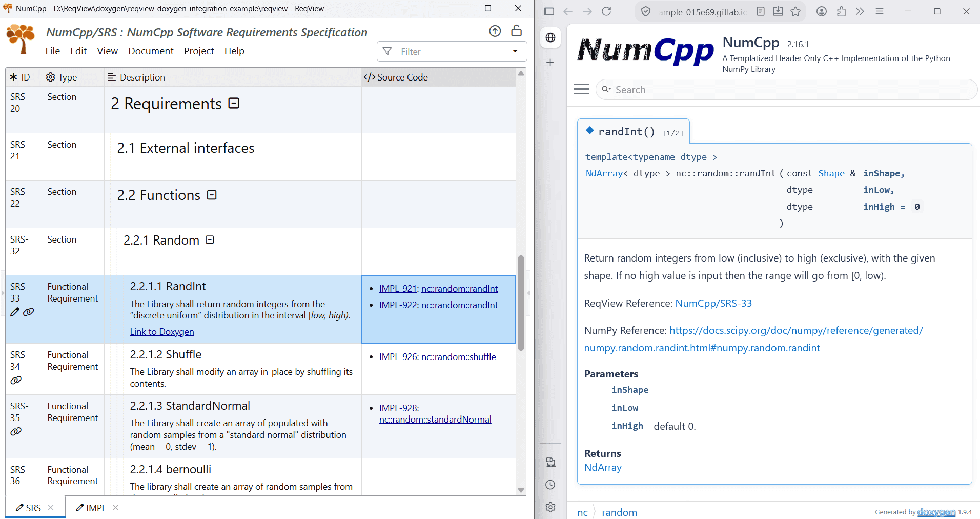Click the browser address bar URL
This screenshot has width=980, height=519.
click(x=703, y=12)
